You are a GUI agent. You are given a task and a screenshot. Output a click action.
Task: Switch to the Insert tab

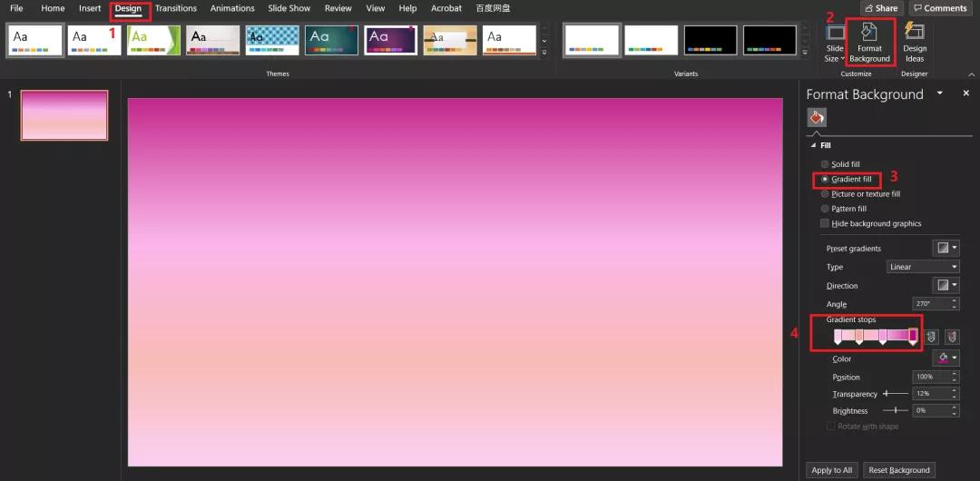click(90, 9)
